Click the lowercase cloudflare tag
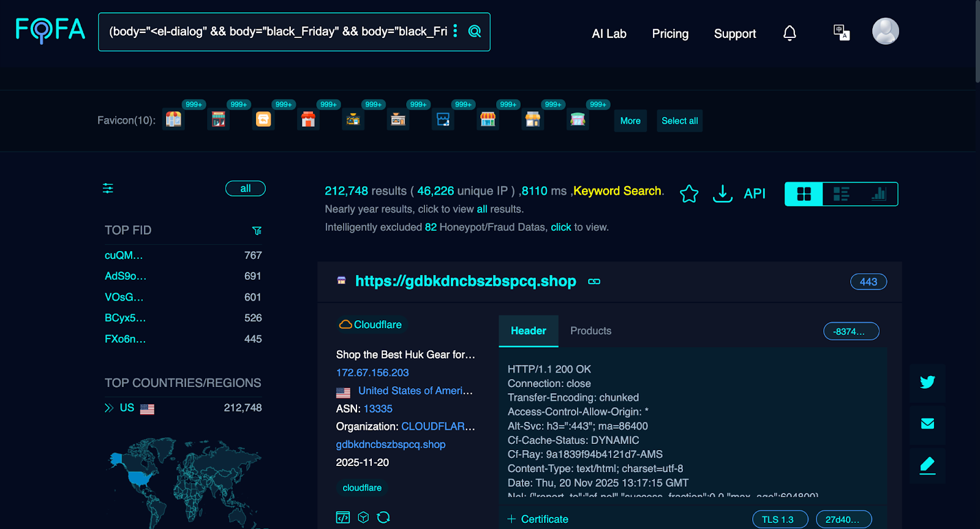The width and height of the screenshot is (980, 529). click(x=362, y=488)
